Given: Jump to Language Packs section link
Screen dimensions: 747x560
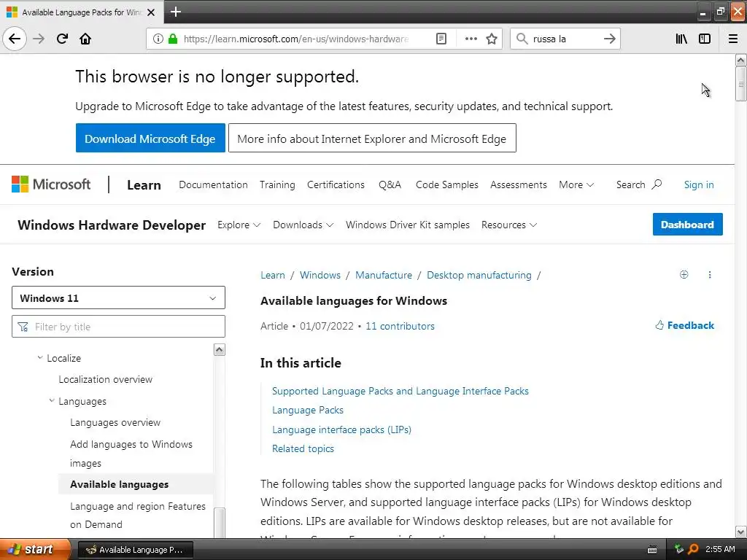Looking at the screenshot, I should tap(307, 410).
